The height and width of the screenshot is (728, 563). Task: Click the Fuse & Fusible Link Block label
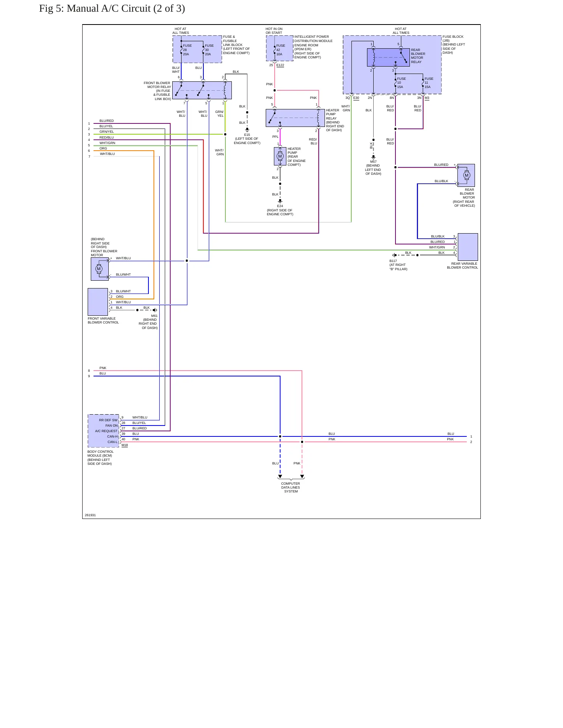click(x=236, y=45)
